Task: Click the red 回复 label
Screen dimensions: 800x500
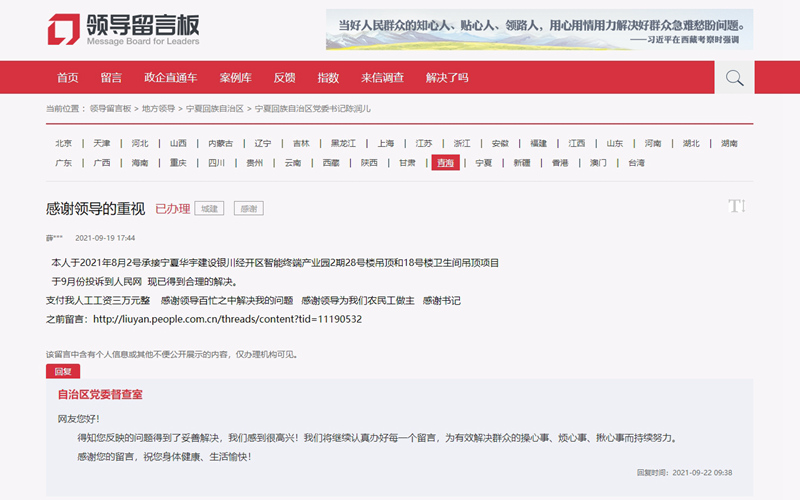Action: click(x=62, y=371)
